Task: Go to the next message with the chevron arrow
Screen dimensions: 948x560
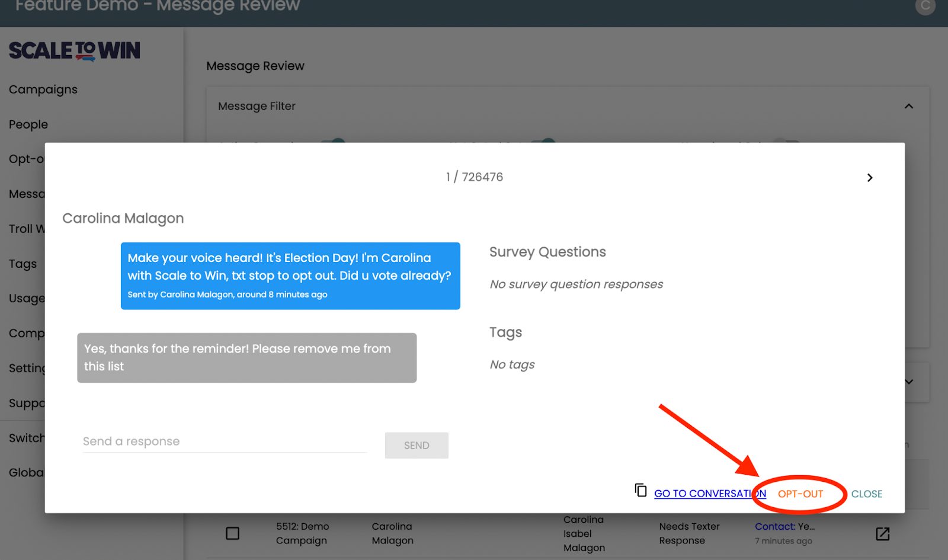Action: (869, 178)
